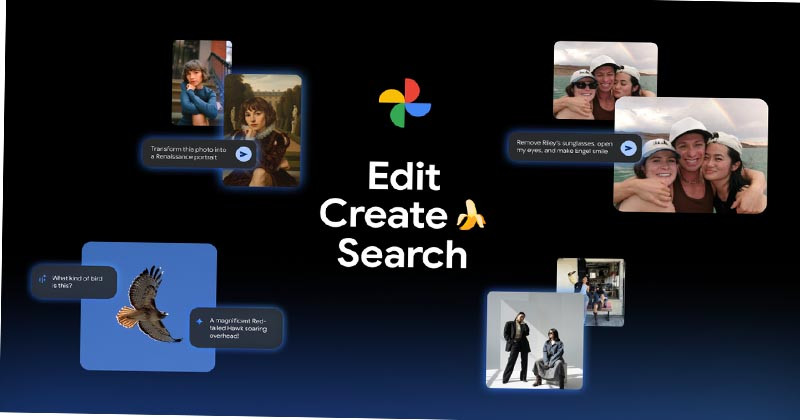800x420 pixels.
Task: Click the Create heading
Action: (384, 215)
